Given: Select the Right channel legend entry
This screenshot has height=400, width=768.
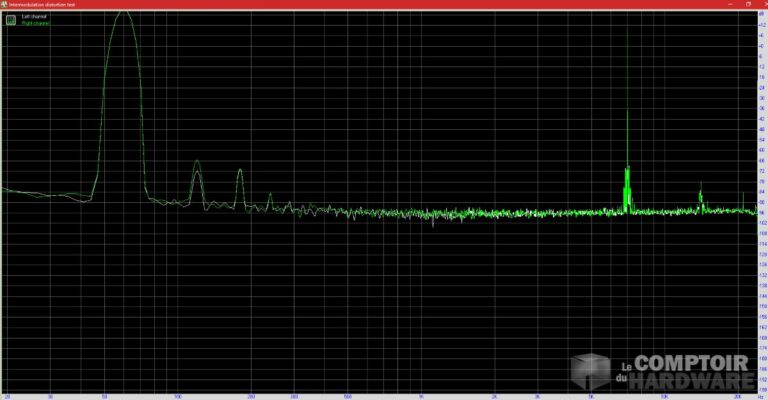Looking at the screenshot, I should (34, 22).
